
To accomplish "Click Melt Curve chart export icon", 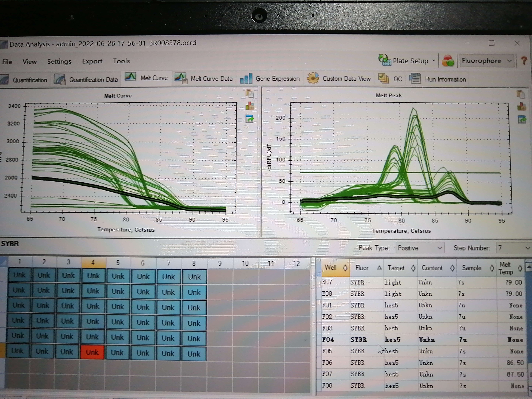I will (250, 119).
